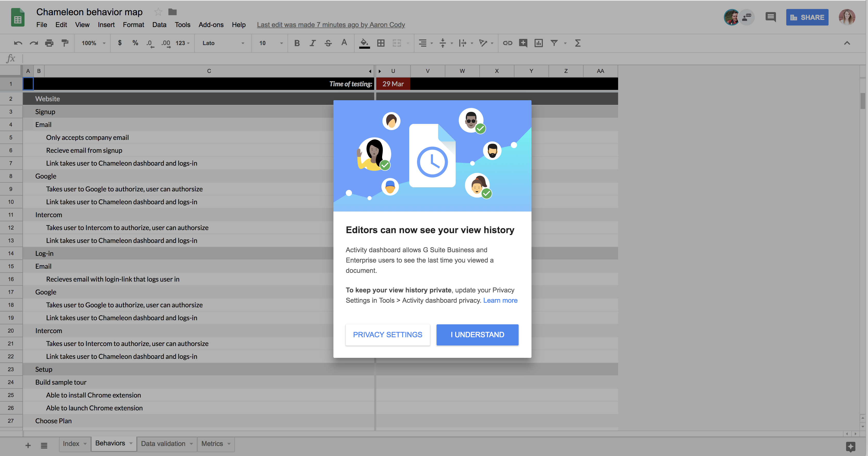Format as percent icon
The height and width of the screenshot is (456, 868).
(135, 43)
